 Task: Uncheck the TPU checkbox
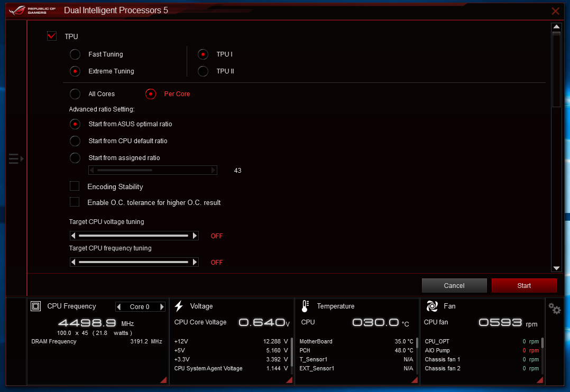coord(52,36)
